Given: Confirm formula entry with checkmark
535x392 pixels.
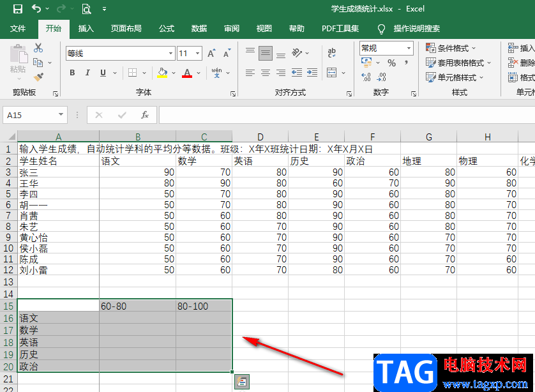Looking at the screenshot, I should click(x=122, y=115).
